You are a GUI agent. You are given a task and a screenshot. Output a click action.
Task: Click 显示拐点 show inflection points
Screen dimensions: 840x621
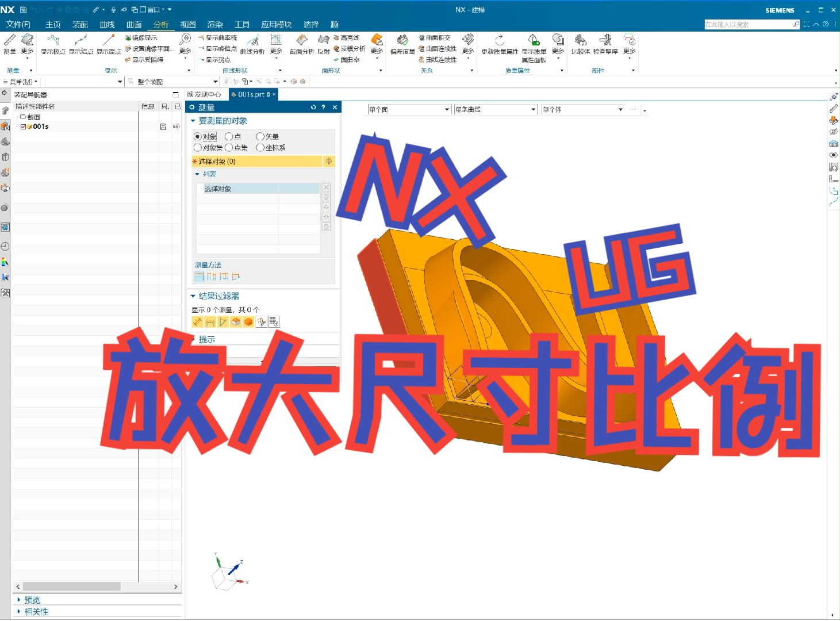(215, 59)
